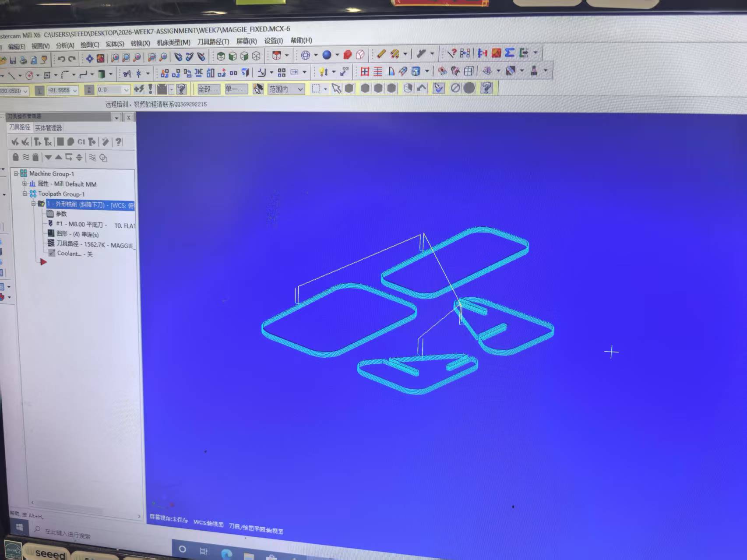
Task: Click the Task View taskbar icon
Action: pos(204,551)
